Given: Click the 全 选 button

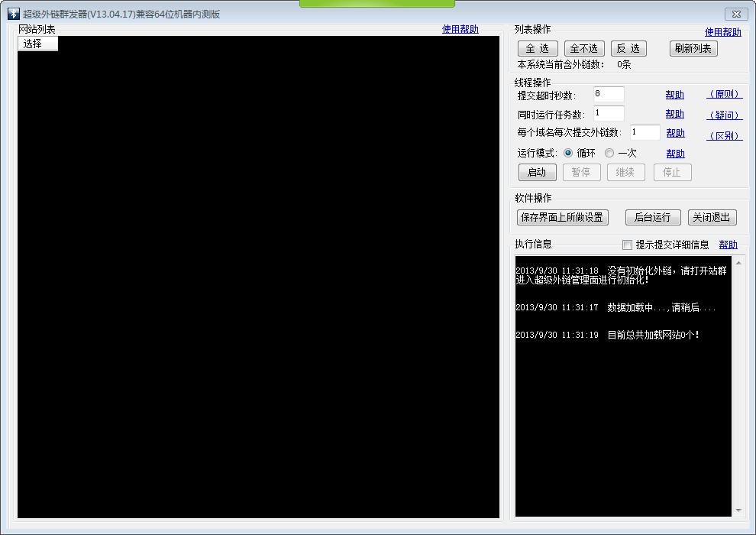Looking at the screenshot, I should click(538, 48).
